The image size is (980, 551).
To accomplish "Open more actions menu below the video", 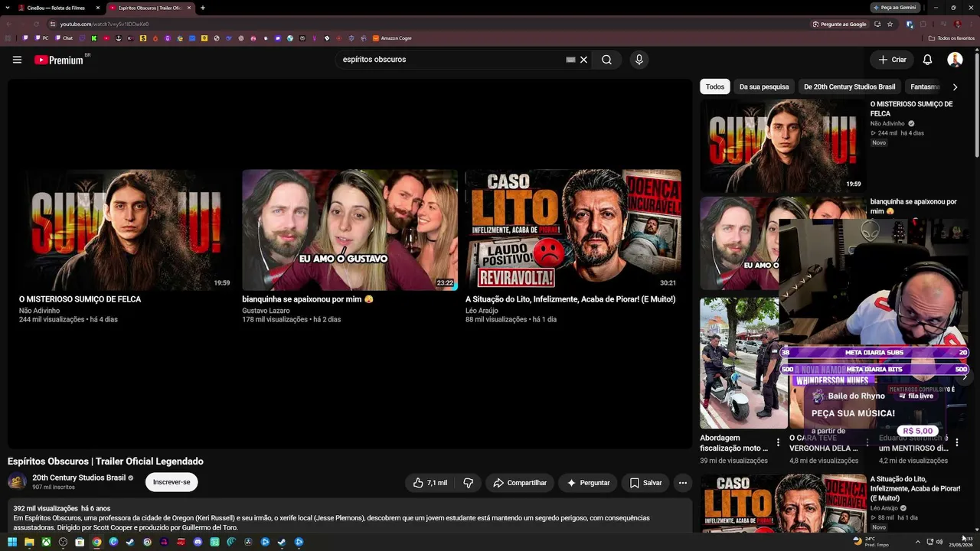I will tap(683, 483).
